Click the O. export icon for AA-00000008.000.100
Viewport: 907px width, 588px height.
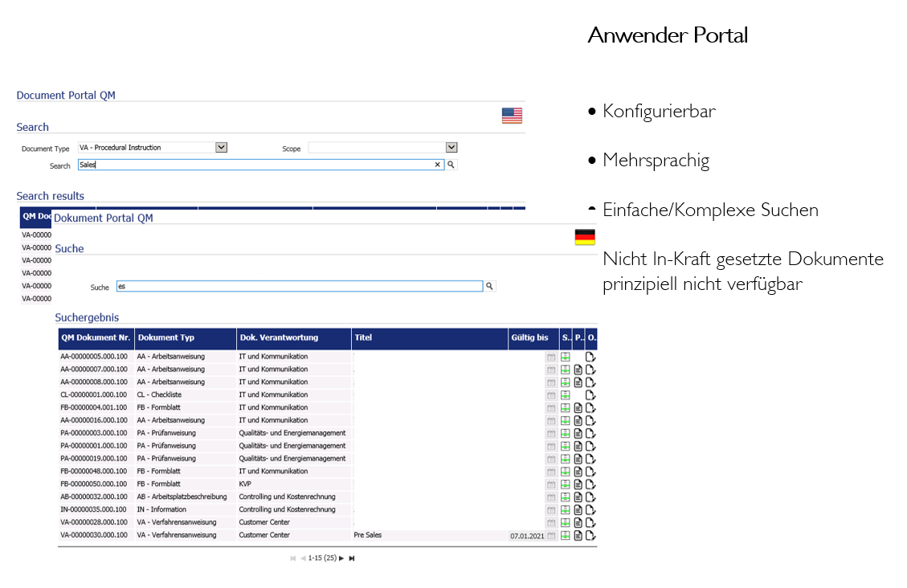tap(590, 382)
